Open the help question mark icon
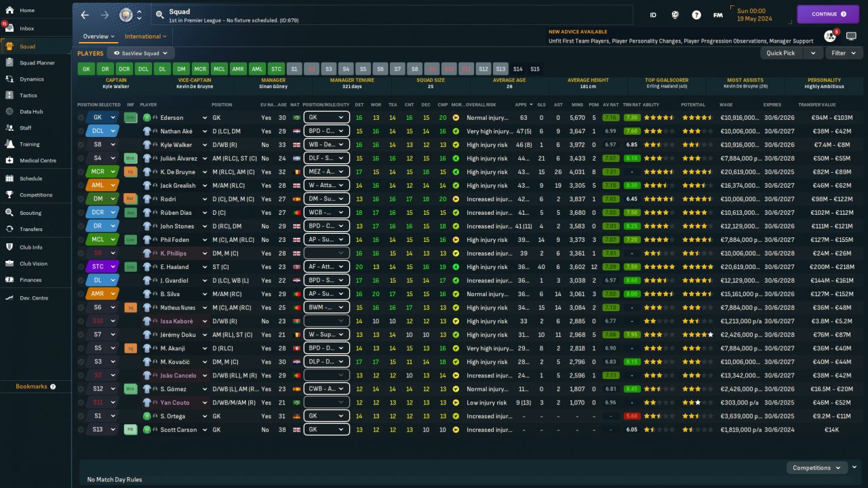The image size is (868, 488). tap(696, 14)
